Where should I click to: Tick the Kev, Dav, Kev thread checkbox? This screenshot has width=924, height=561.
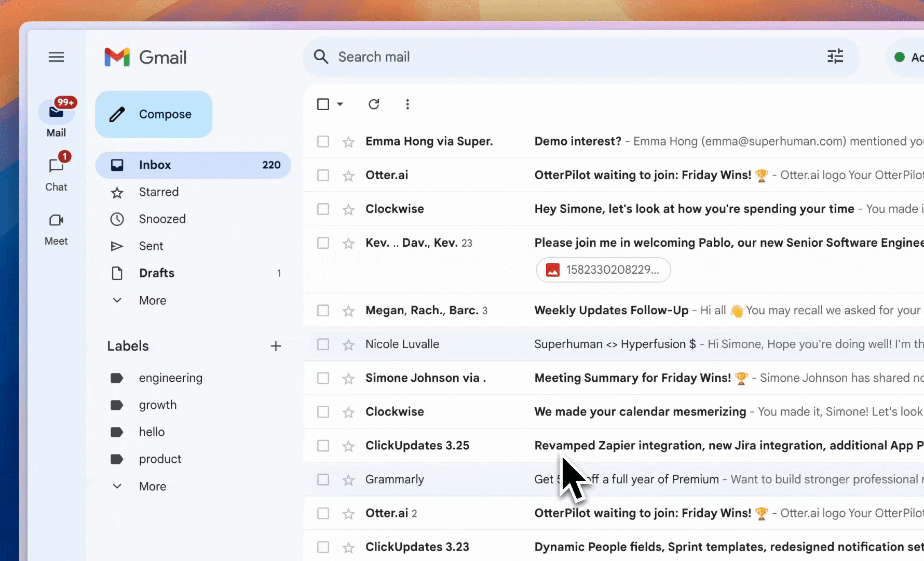323,243
